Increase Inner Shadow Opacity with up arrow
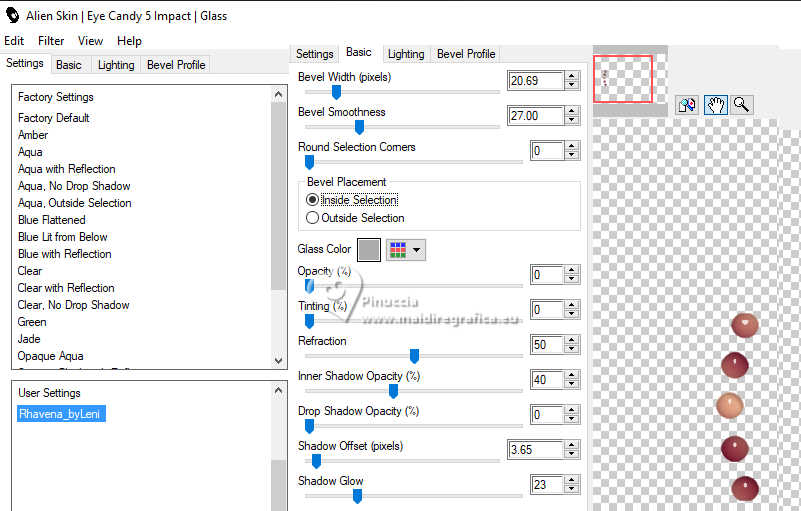 point(572,375)
